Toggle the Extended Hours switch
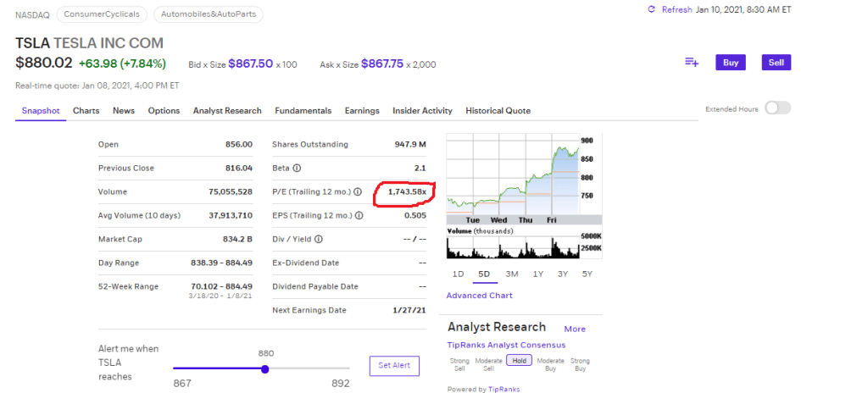868x393 pixels. coord(777,108)
